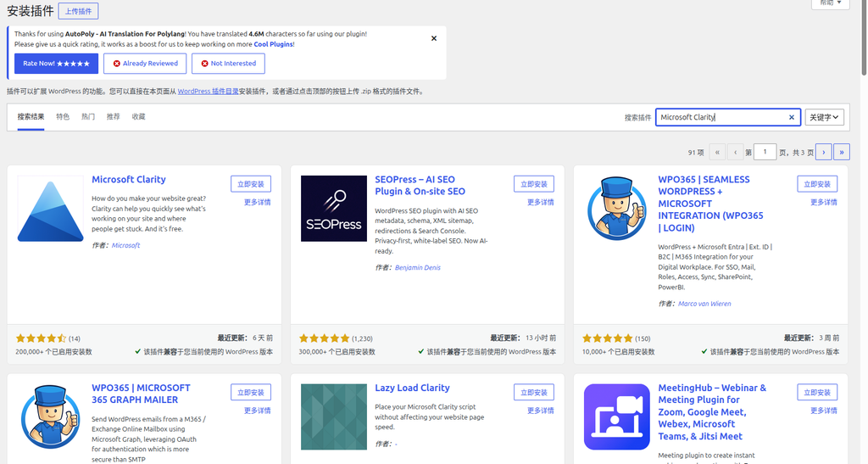Click the Not Interested button

(x=228, y=64)
